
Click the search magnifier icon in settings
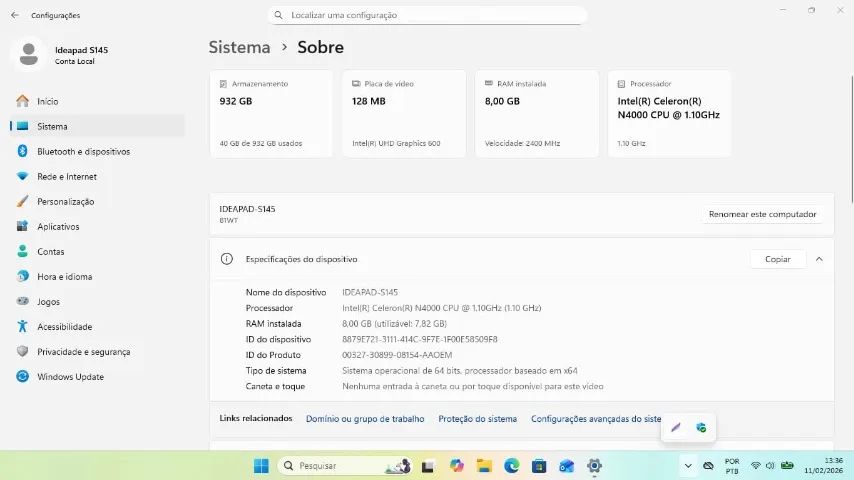point(278,15)
